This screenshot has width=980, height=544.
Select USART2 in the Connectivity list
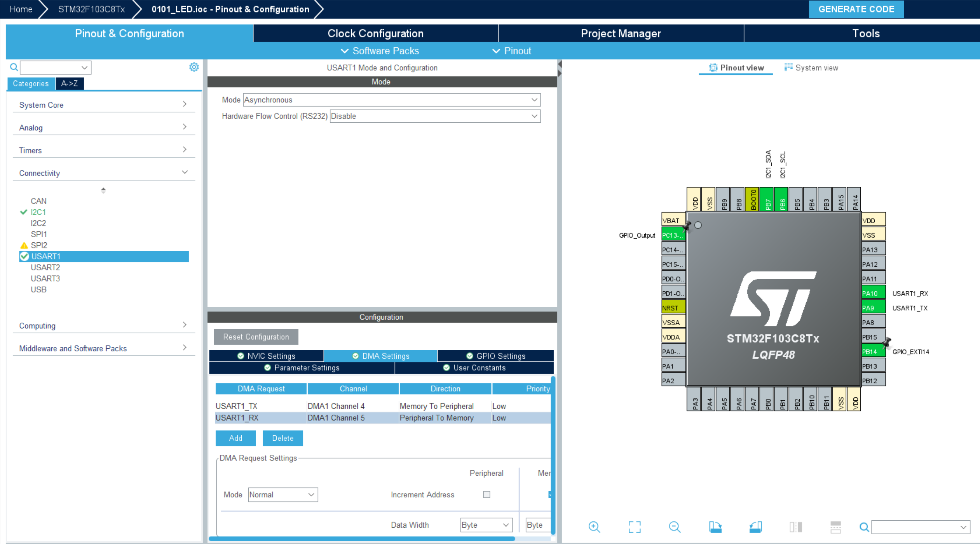45,268
